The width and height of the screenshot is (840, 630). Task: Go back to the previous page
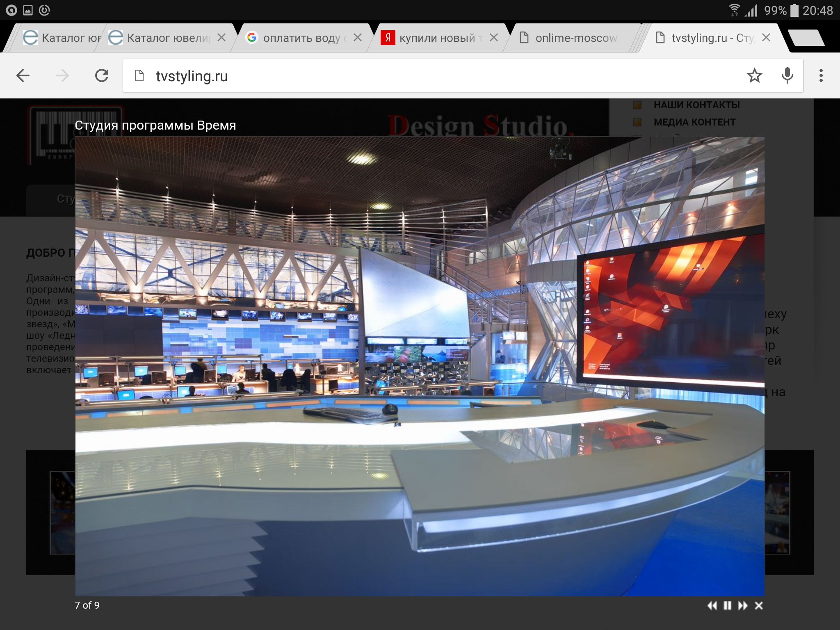click(x=23, y=75)
